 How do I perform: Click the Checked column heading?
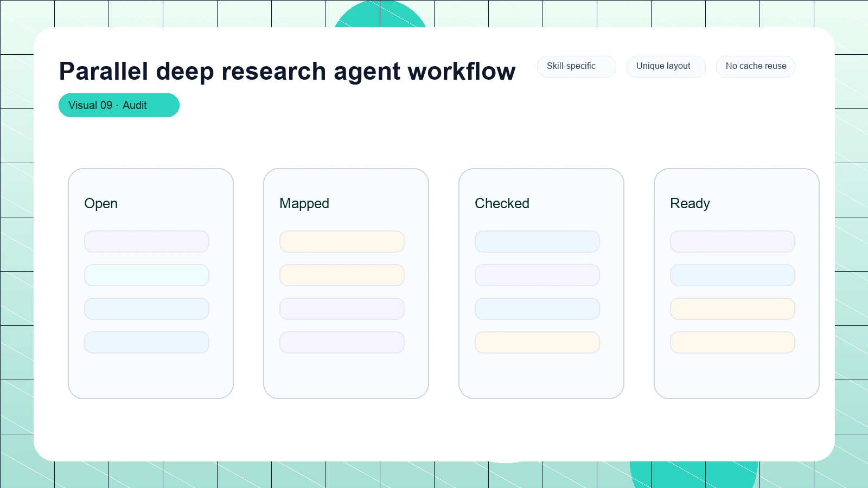click(x=502, y=203)
